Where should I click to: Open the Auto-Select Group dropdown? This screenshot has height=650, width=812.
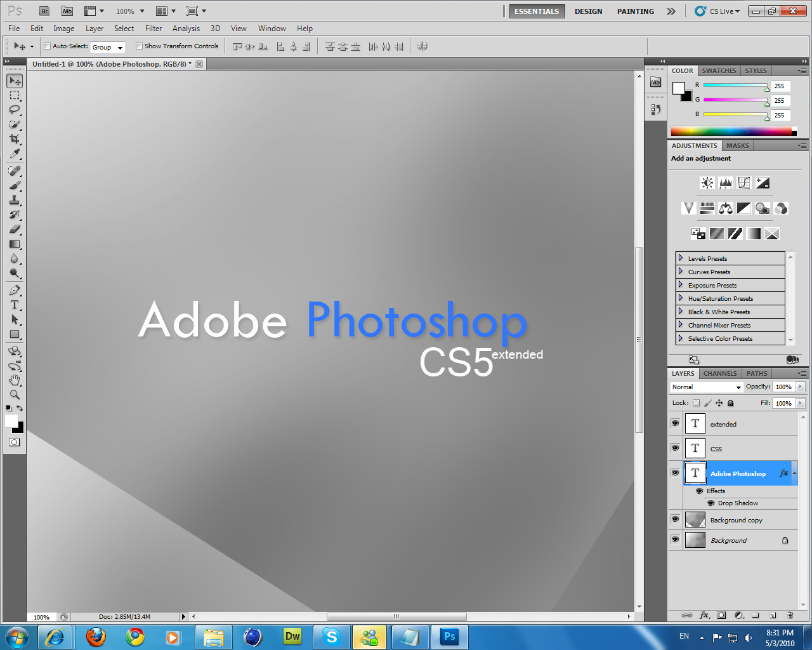click(108, 47)
